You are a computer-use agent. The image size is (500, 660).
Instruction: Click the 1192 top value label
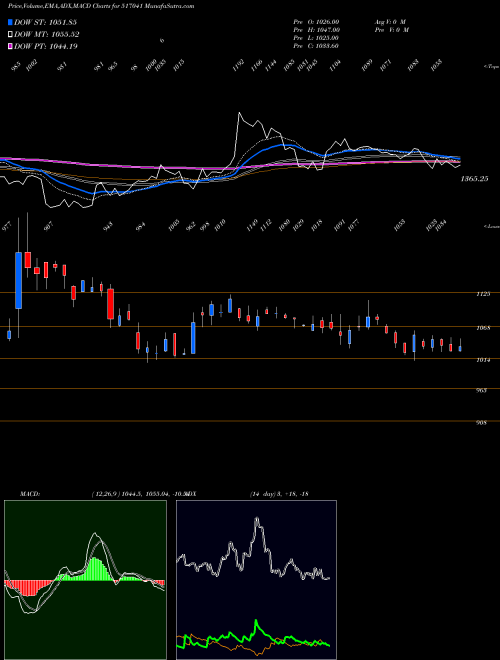tap(239, 65)
